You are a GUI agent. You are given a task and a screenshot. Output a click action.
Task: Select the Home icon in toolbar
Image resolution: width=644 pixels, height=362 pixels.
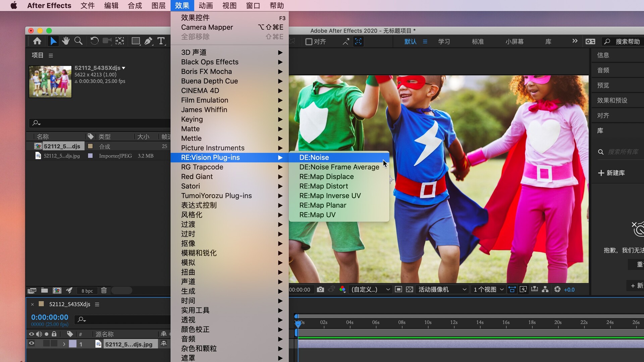37,41
